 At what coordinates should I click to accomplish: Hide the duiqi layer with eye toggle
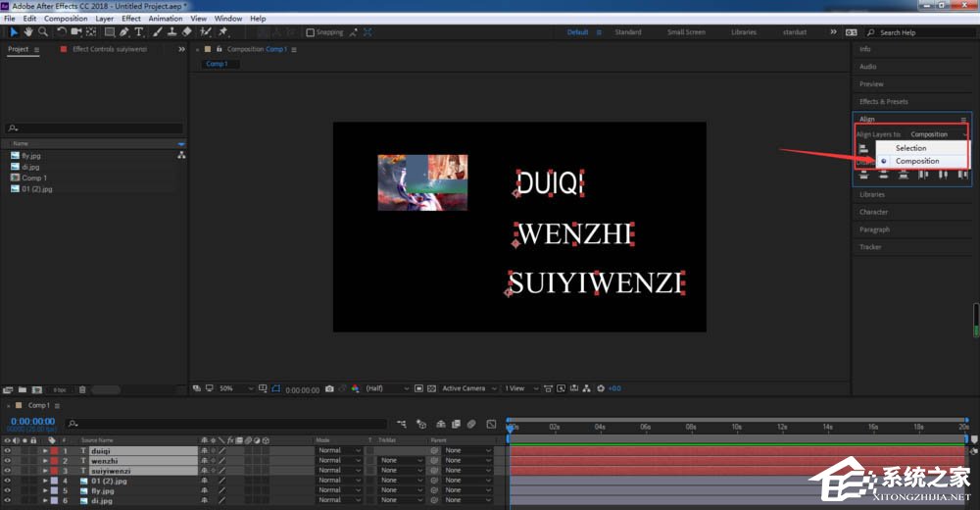[x=7, y=451]
